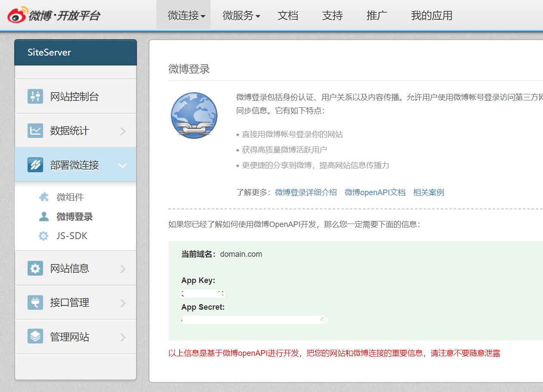Expand the 数据统计 section arrow

(x=123, y=131)
